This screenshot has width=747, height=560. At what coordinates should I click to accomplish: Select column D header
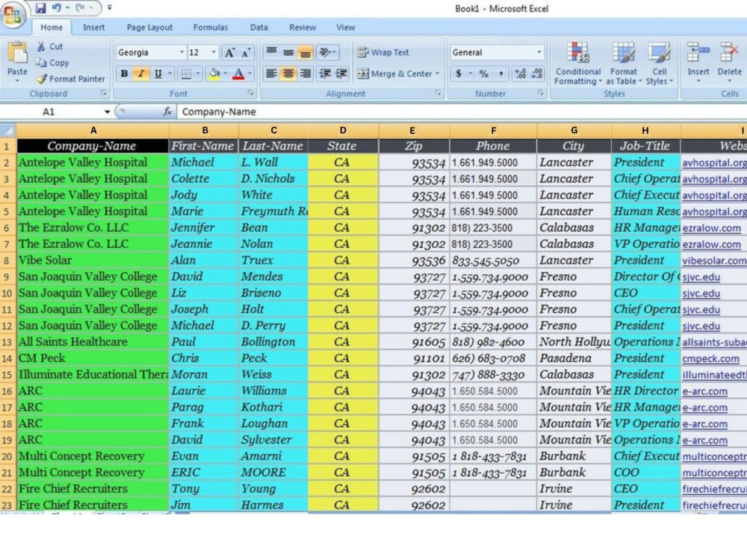pyautogui.click(x=343, y=130)
